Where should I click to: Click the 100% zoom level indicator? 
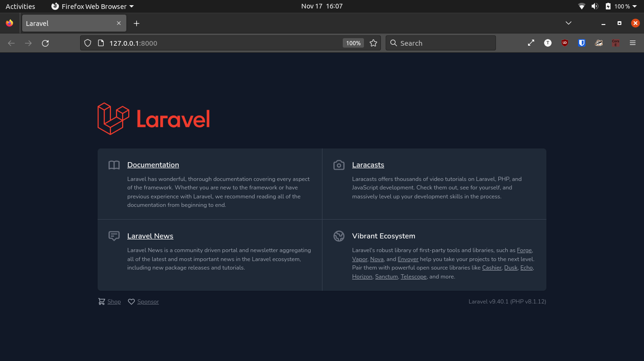[353, 43]
